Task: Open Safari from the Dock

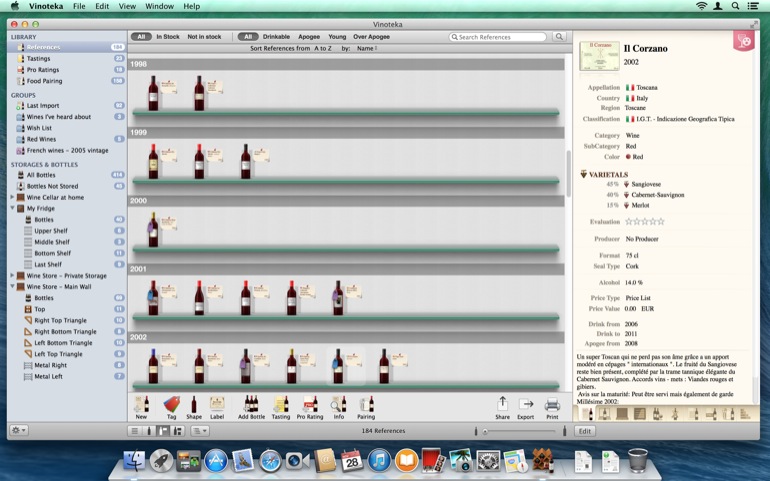Action: pos(270,461)
